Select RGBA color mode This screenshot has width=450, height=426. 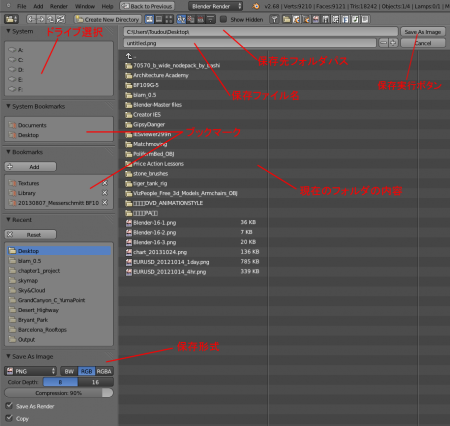pos(104,371)
